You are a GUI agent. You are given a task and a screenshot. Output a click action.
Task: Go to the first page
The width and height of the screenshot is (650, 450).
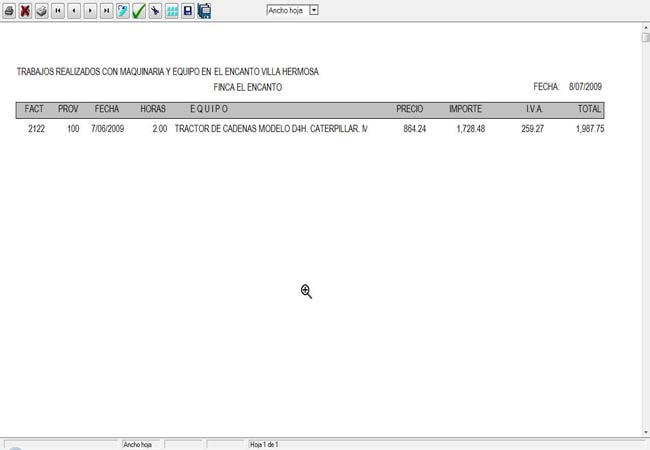(58, 11)
